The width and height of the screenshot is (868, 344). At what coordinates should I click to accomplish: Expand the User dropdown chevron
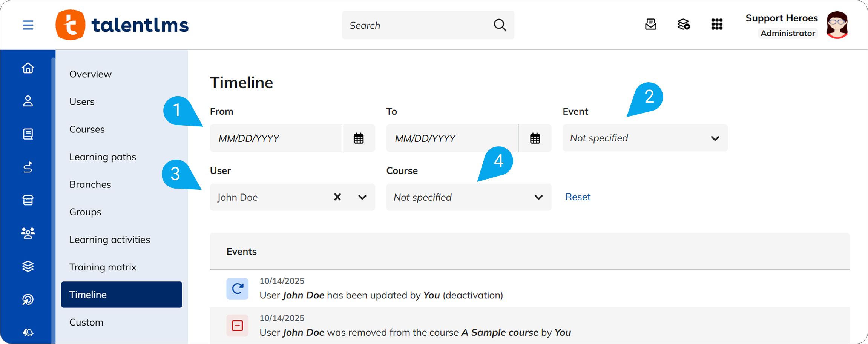(362, 197)
